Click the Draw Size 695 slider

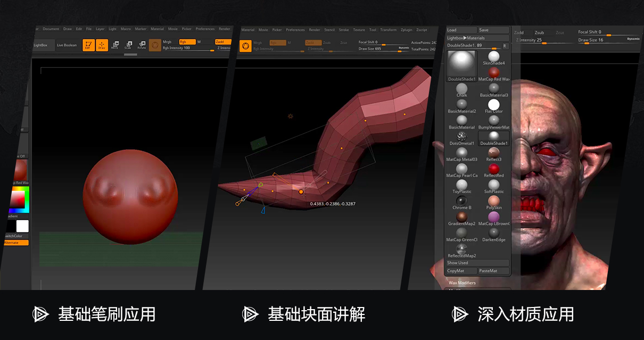(x=383, y=49)
